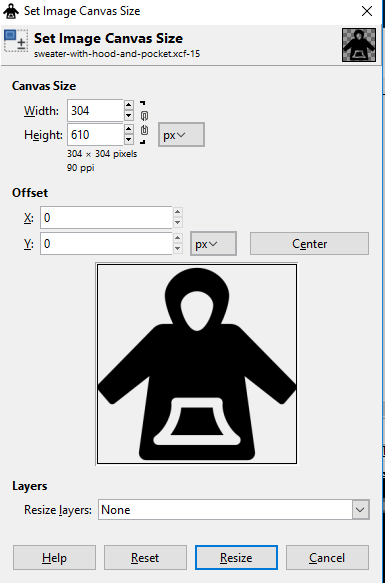Decrease canvas Height with down arrow

[x=129, y=139]
